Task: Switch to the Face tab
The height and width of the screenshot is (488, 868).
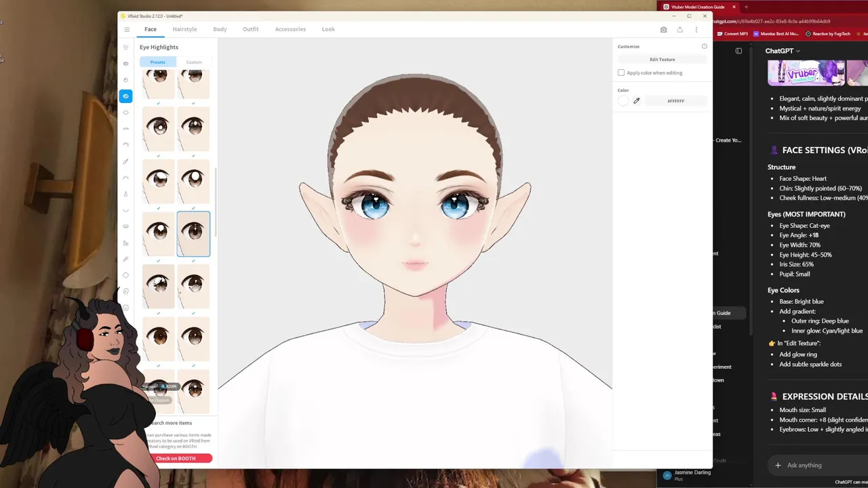Action: [151, 29]
